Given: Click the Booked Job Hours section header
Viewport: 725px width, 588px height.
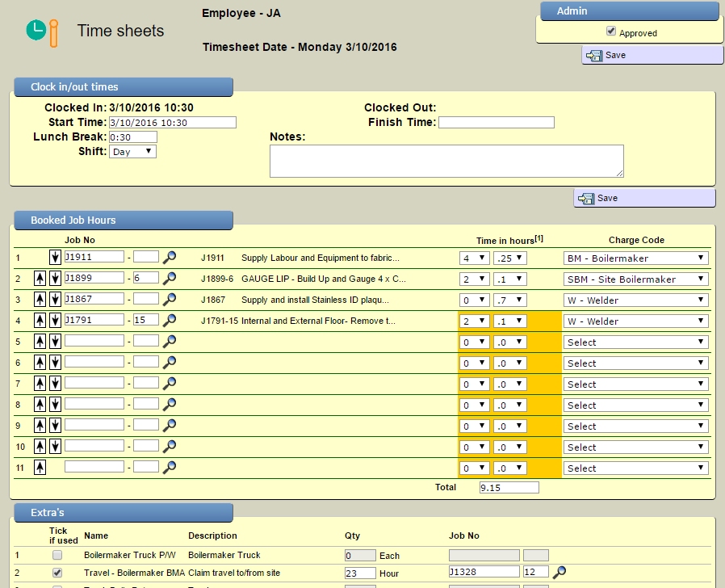Looking at the screenshot, I should (123, 220).
